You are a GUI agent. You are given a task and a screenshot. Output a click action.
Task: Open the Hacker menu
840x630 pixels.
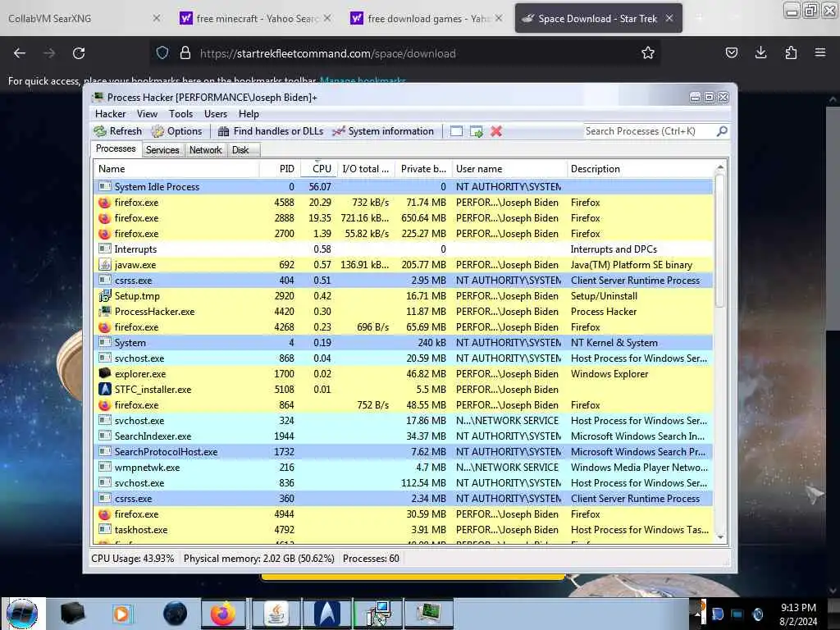coord(111,114)
